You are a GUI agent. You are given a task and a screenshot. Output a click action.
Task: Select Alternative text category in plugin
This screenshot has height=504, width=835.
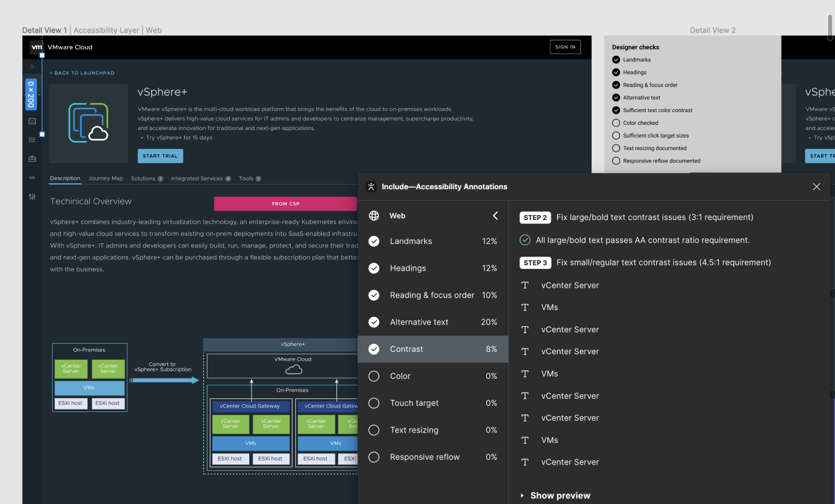(433, 322)
